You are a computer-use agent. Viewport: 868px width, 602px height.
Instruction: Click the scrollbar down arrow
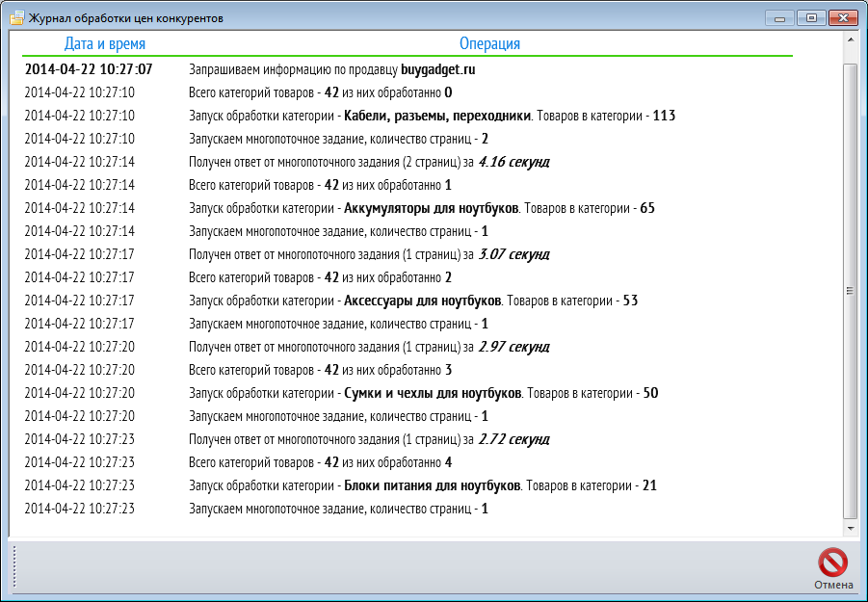[x=851, y=529]
